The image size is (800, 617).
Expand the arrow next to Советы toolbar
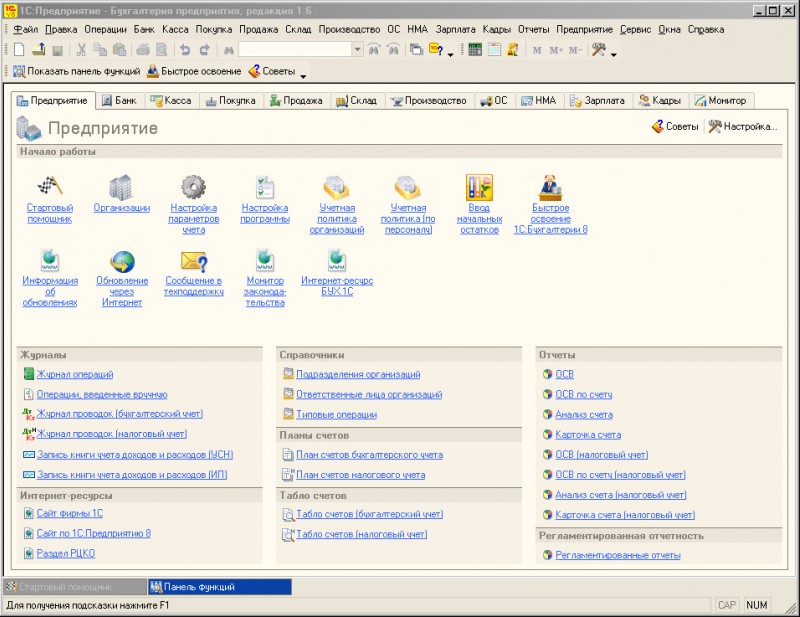point(303,76)
